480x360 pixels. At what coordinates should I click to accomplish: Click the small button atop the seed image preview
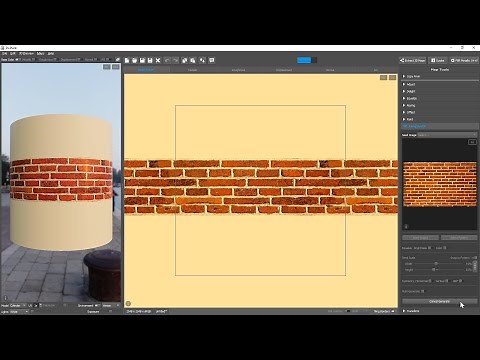click(x=472, y=142)
